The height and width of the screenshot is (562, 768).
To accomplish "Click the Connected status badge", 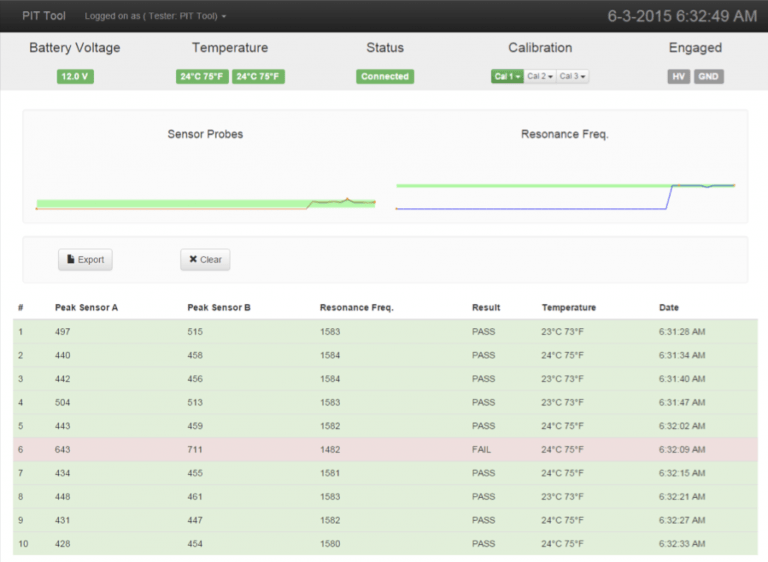I will [x=385, y=77].
